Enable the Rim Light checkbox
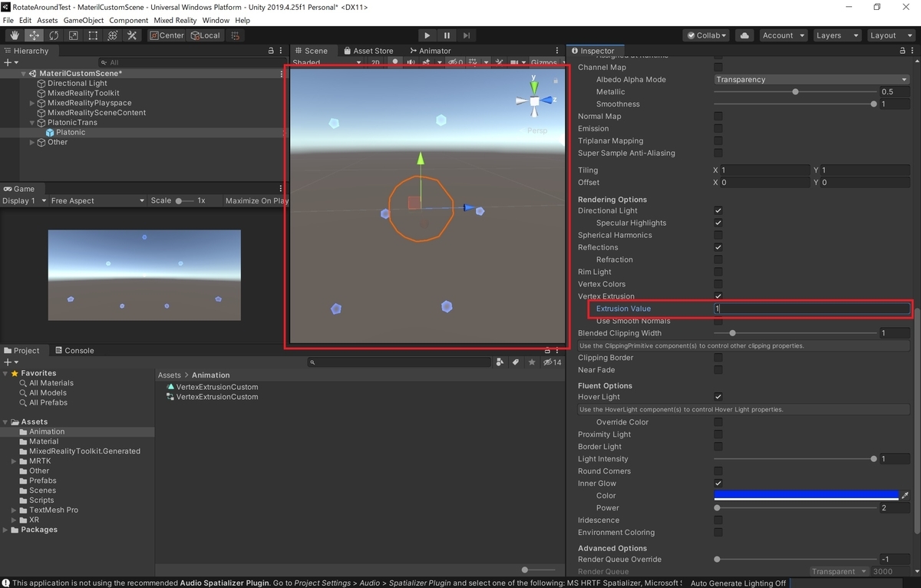The image size is (921, 588). tap(718, 272)
